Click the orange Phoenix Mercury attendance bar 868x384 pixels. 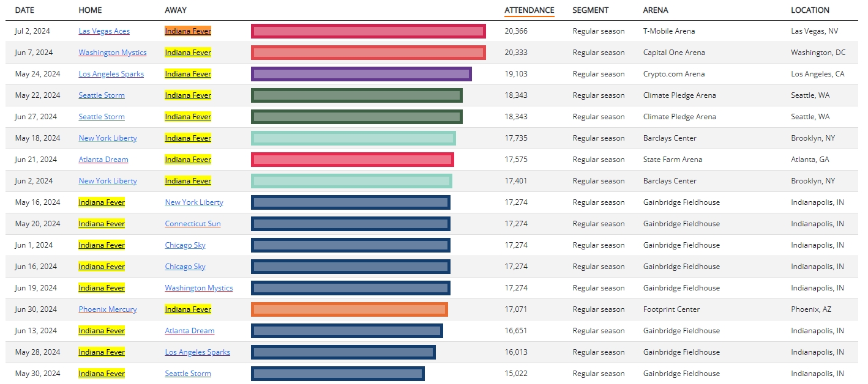[350, 309]
